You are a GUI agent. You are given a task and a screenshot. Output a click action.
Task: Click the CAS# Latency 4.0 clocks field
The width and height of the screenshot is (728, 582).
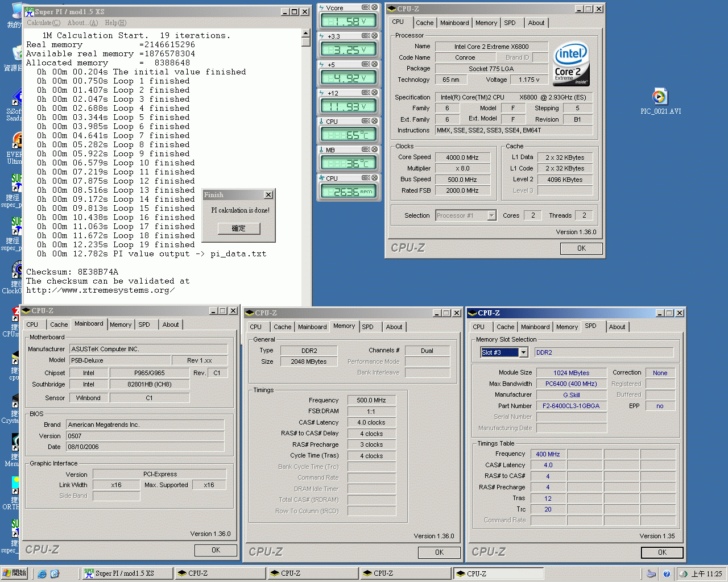pos(371,422)
